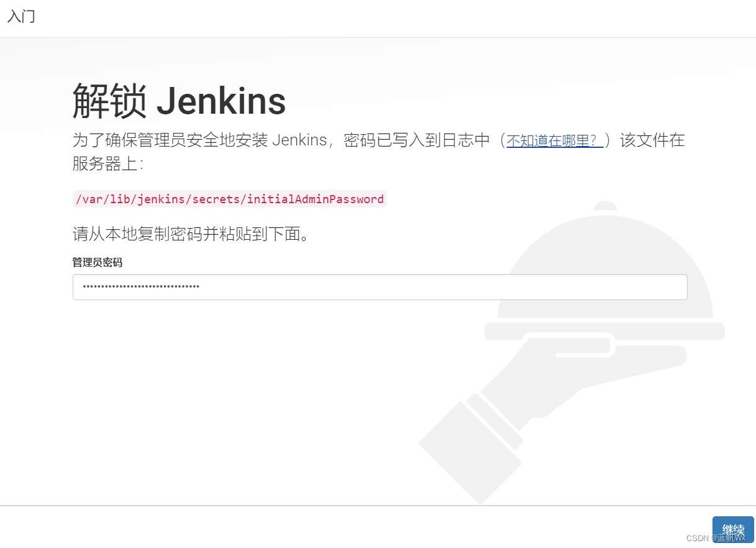
Task: Click the knob atop the serving dome
Action: point(606,206)
